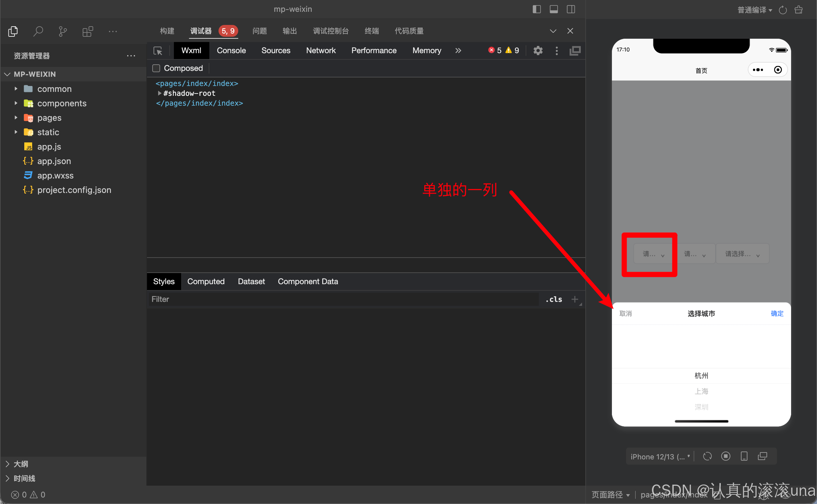Screen dimensions: 817x504
Task: Click 确定 in the city picker
Action: point(777,314)
